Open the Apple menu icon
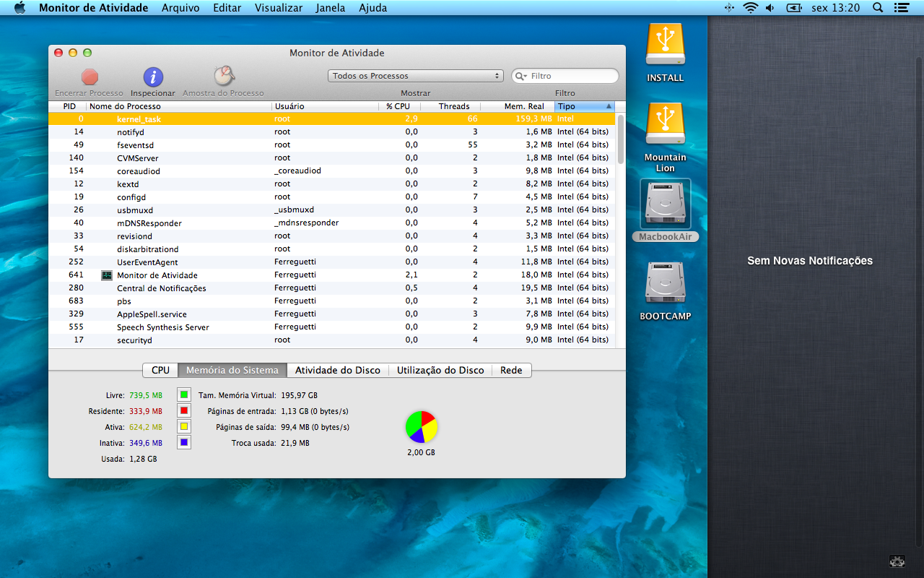 coord(19,8)
